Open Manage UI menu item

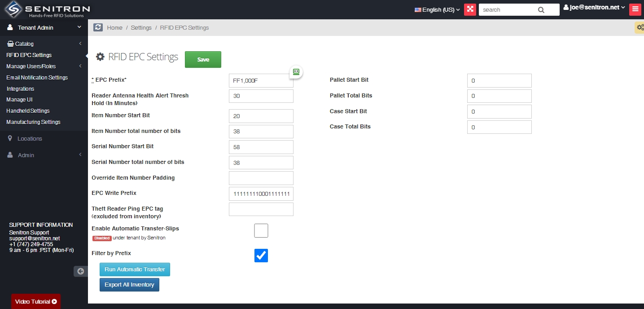click(19, 100)
